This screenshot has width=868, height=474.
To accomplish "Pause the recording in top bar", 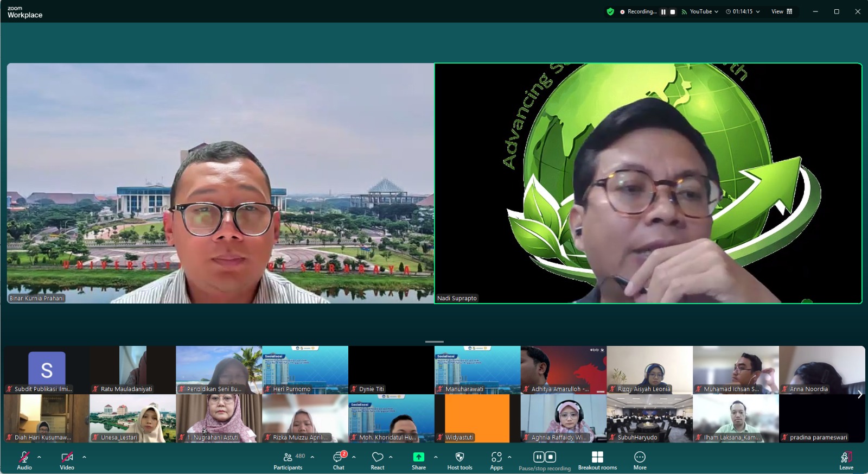I will click(x=663, y=11).
